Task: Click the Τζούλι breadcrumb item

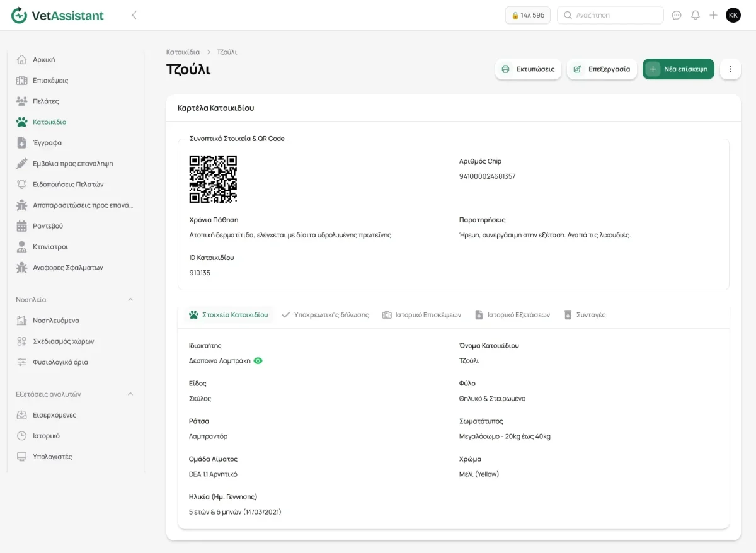Action: click(x=227, y=52)
